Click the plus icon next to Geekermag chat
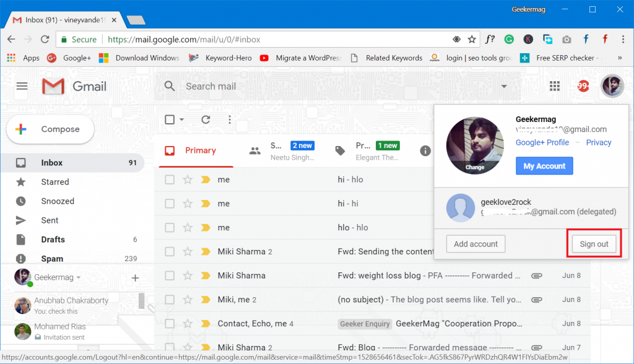 click(136, 278)
